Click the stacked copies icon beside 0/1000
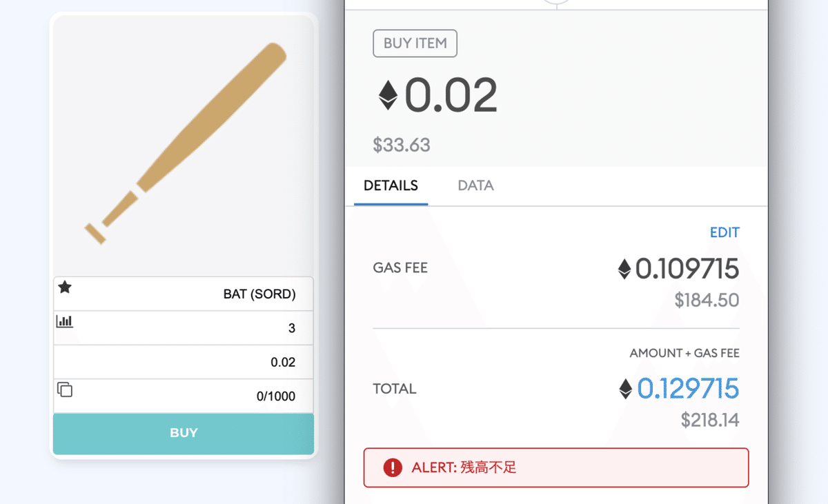 (x=64, y=390)
